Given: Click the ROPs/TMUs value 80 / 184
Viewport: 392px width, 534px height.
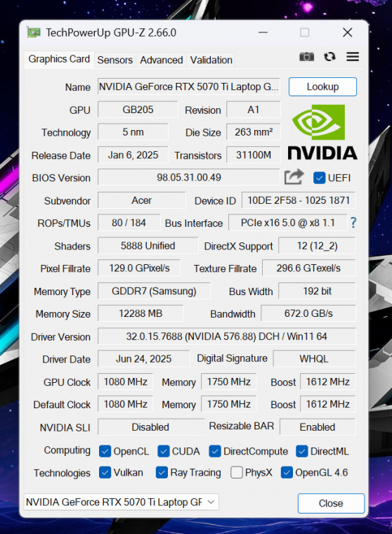Looking at the screenshot, I should (x=129, y=223).
